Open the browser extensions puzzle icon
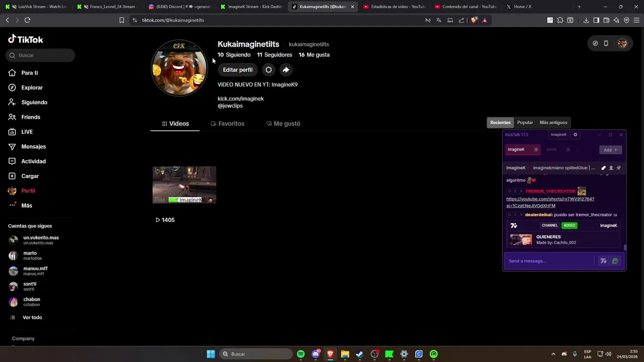This screenshot has width=644, height=362. [560, 20]
